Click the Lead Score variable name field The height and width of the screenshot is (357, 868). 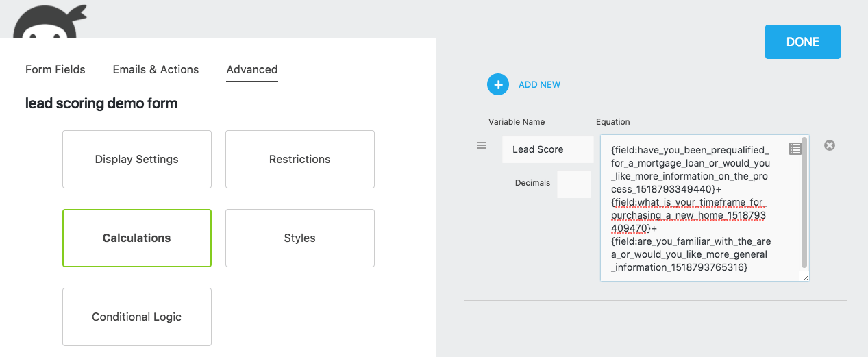click(547, 149)
